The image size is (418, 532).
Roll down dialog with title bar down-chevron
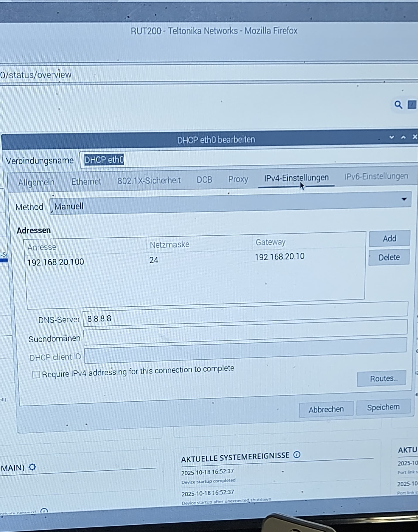392,137
